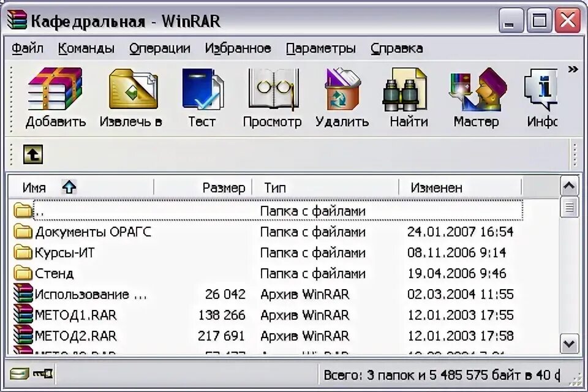The width and height of the screenshot is (588, 392).
Task: Select the Стенд folder icon
Action: tap(23, 273)
